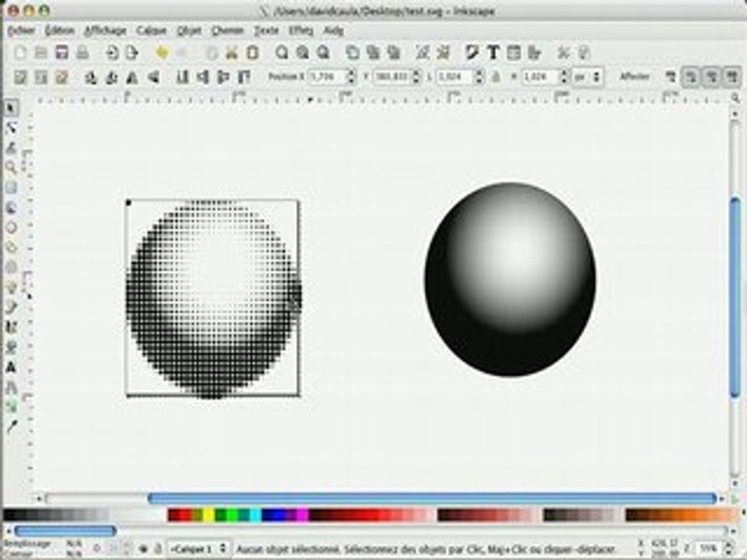Viewport: 747px width, 560px height.
Task: Open the Calque 1 layer dropdown
Action: click(198, 549)
